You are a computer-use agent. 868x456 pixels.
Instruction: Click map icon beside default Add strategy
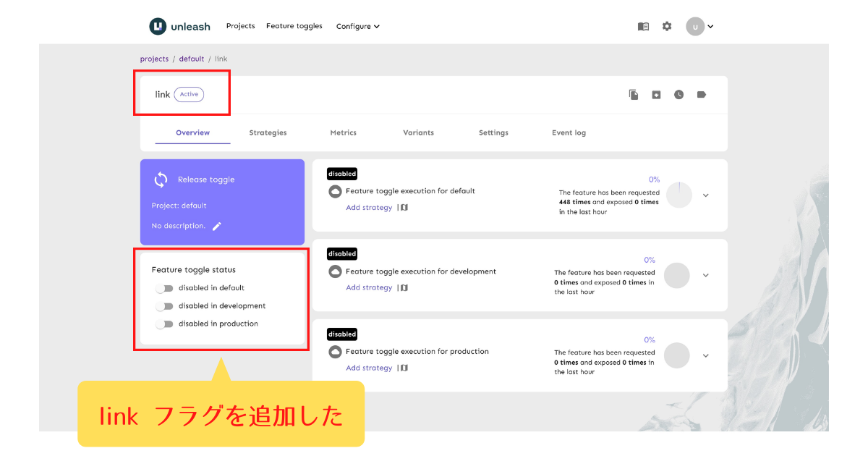pyautogui.click(x=404, y=208)
